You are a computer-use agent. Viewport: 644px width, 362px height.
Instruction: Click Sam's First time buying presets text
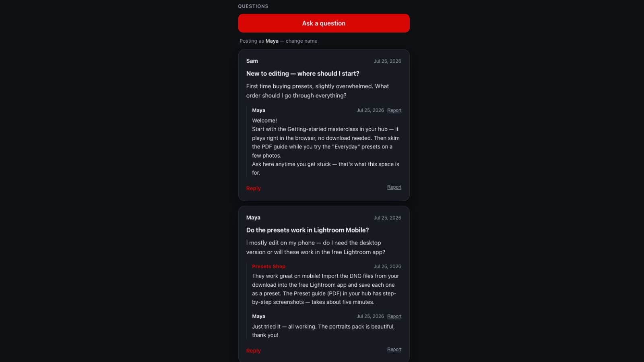tap(318, 91)
